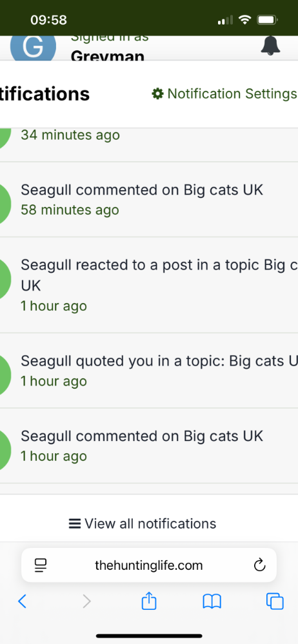Open the Safari share sheet icon
This screenshot has width=298, height=644.
(149, 601)
